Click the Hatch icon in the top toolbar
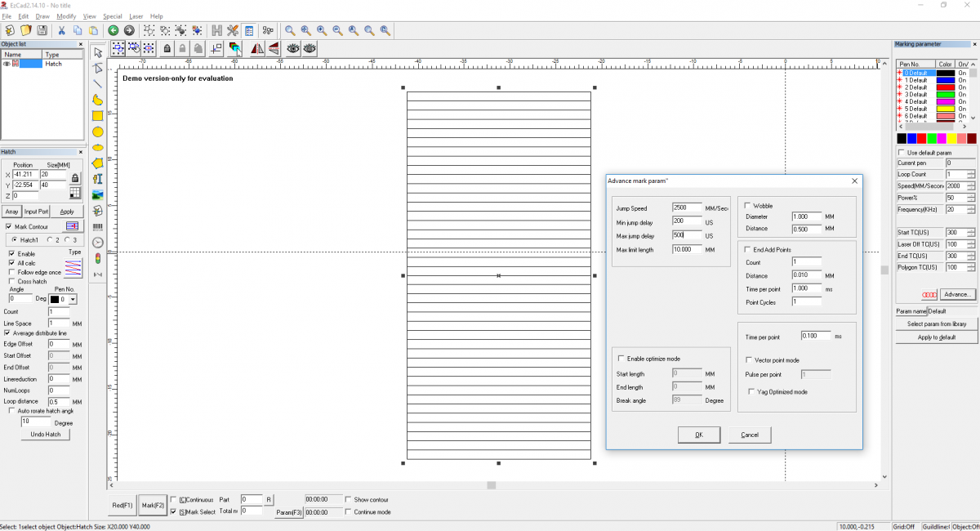 point(216,30)
